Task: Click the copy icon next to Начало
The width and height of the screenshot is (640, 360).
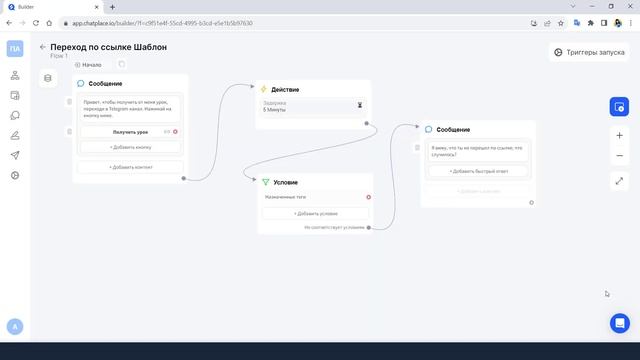Action: click(x=121, y=64)
